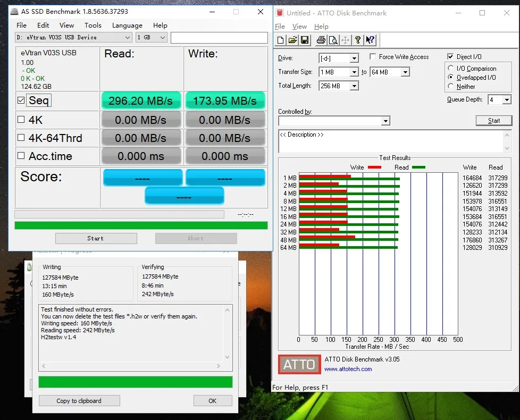
Task: Click the 'Reading speed: 242 MByte/s' log line
Action: coord(78,330)
